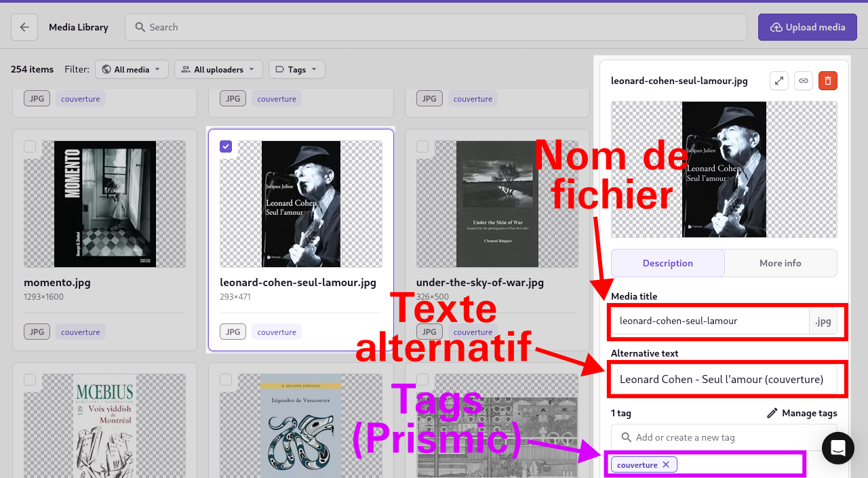Open the All uploaders filter dropdown
This screenshot has height=478, width=868.
click(x=218, y=69)
